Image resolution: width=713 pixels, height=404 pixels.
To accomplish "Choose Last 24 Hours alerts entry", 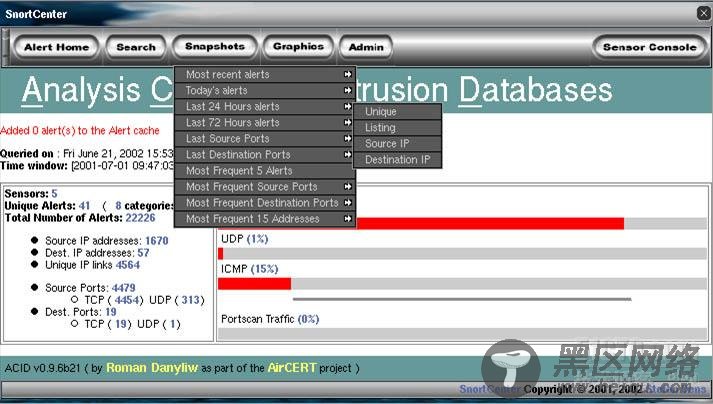I will [265, 106].
